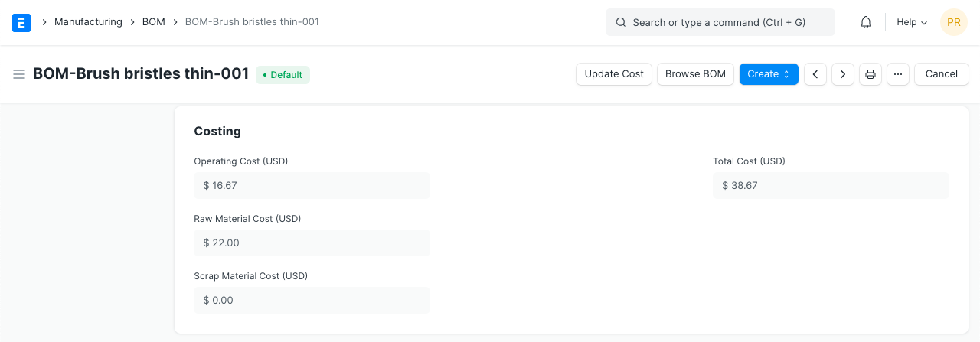This screenshot has height=342, width=980.
Task: Open the three-dot more options menu
Action: click(x=898, y=74)
